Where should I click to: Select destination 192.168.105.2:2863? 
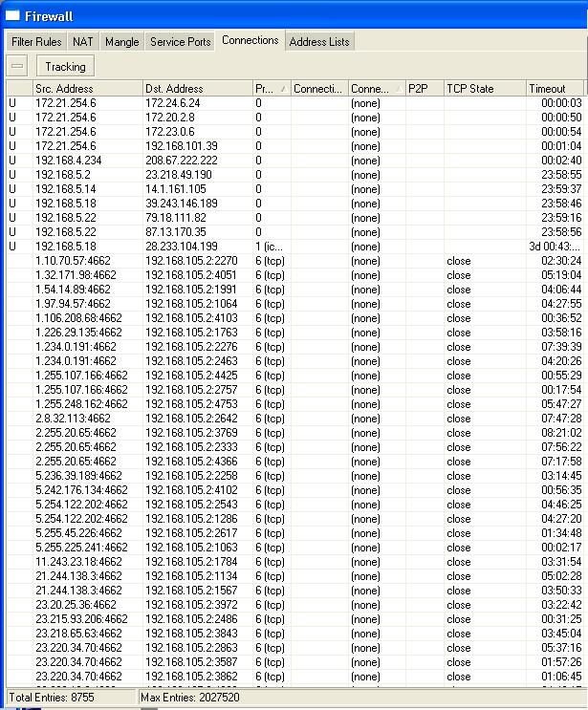point(191,648)
